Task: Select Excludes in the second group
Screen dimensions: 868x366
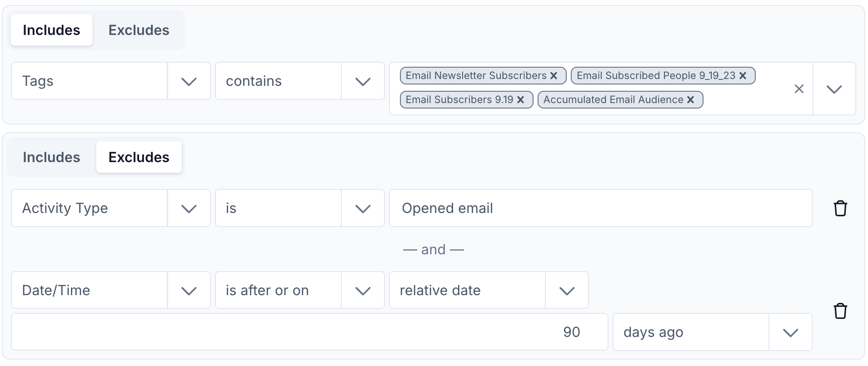Action: tap(139, 158)
